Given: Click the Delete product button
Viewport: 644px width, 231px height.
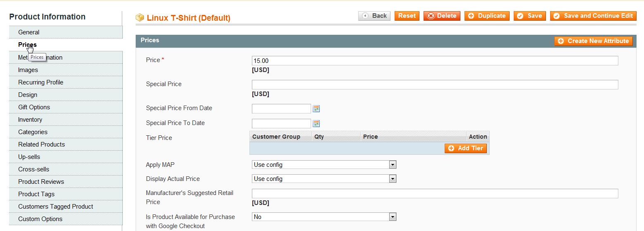Looking at the screenshot, I should pyautogui.click(x=442, y=16).
